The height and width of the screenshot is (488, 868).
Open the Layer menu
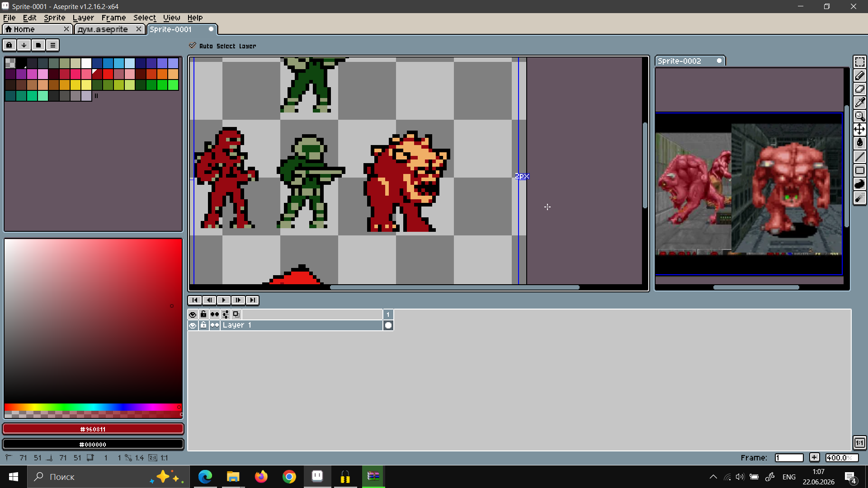(x=83, y=18)
